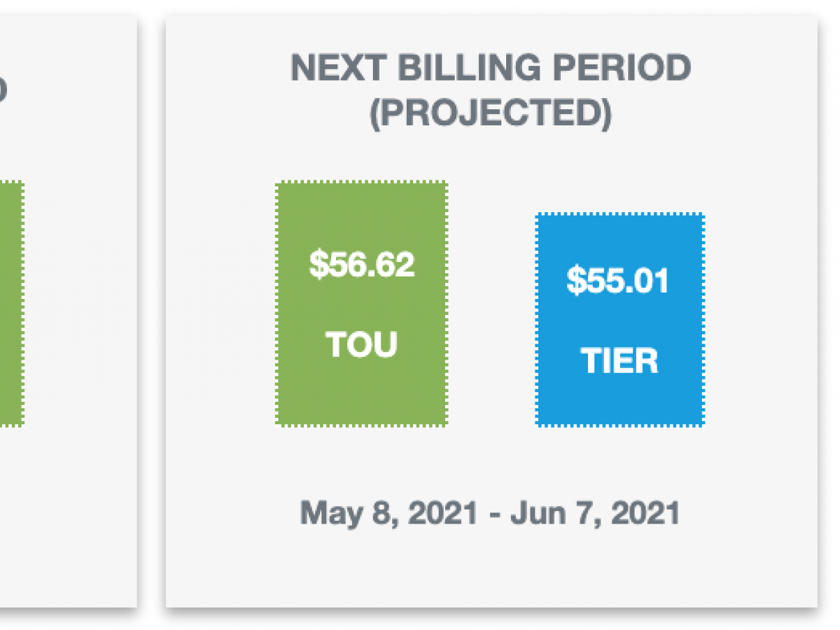Click the Next Billing Period (Projected) heading
Viewport: 840px width, 630px height.
pyautogui.click(x=491, y=91)
